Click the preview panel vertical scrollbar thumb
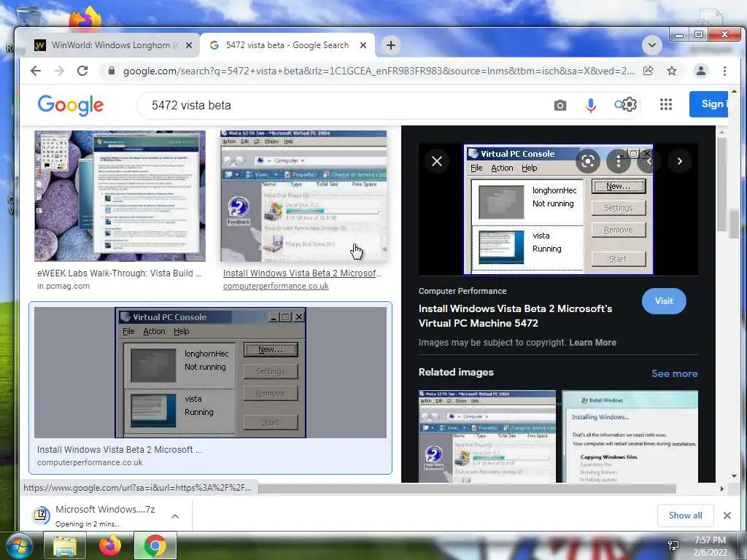The width and height of the screenshot is (747, 560). click(722, 186)
